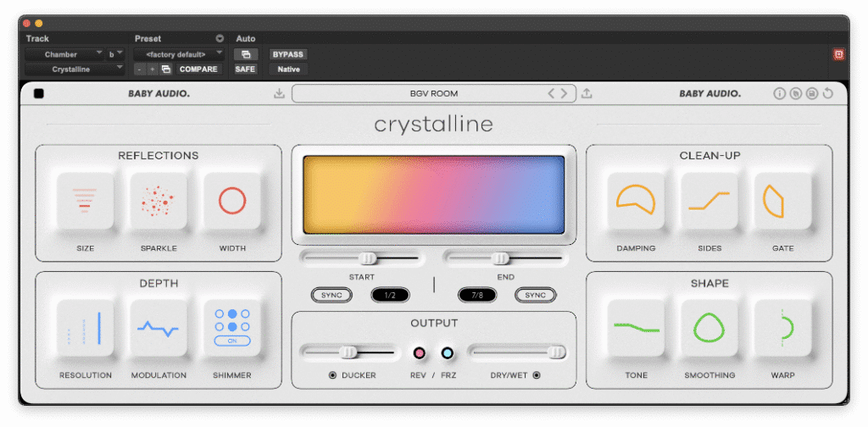Image resolution: width=868 pixels, height=427 pixels.
Task: Click the Sides clean-up control
Action: 709,202
